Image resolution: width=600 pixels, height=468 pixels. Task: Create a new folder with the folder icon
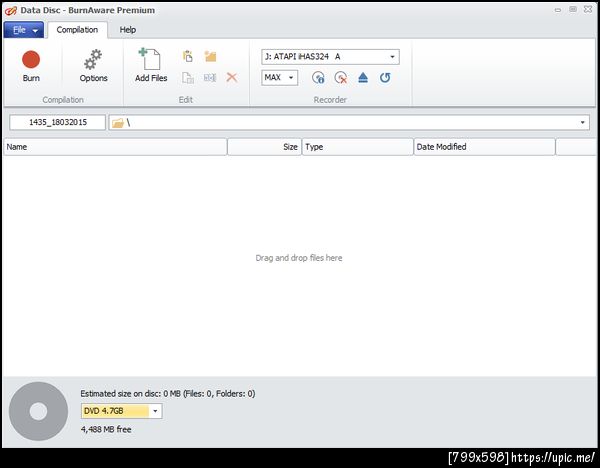pyautogui.click(x=210, y=57)
